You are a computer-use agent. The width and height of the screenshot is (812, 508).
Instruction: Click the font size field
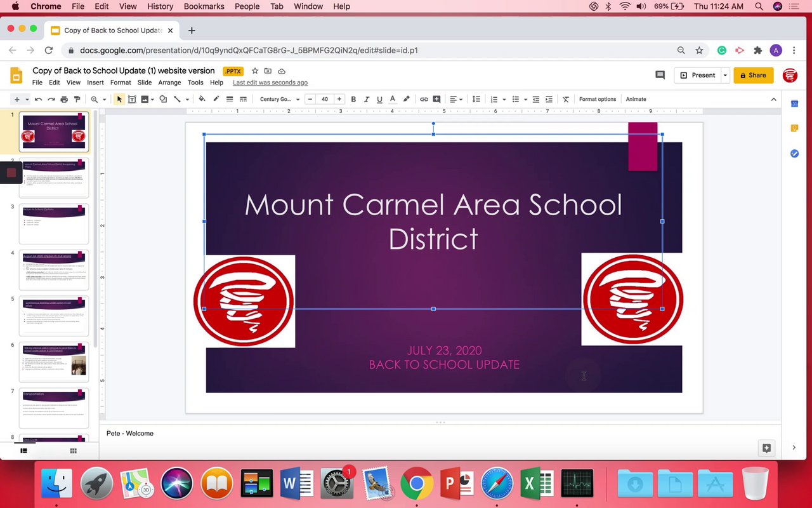click(x=325, y=99)
